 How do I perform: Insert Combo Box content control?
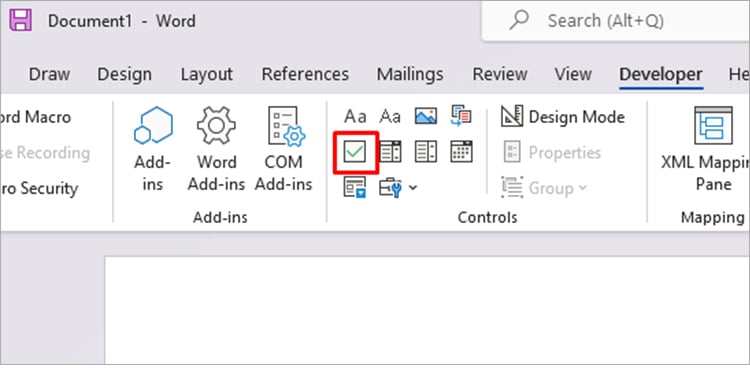[390, 152]
